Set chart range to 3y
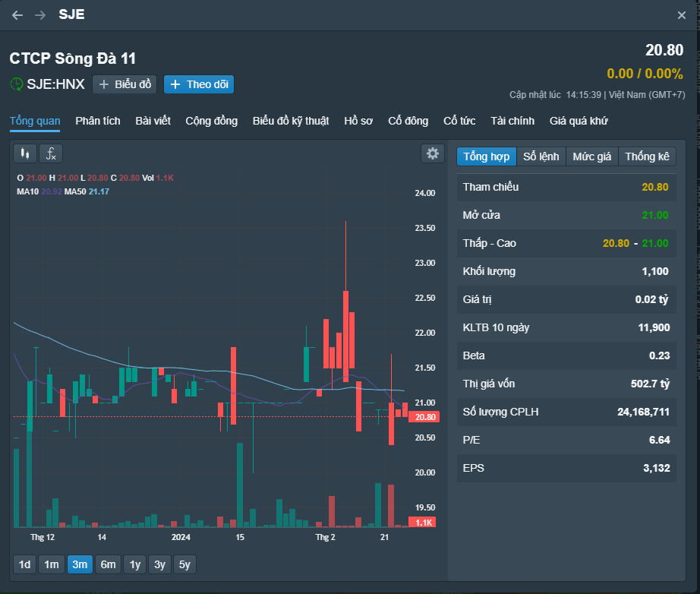Image resolution: width=700 pixels, height=594 pixels. 160,564
